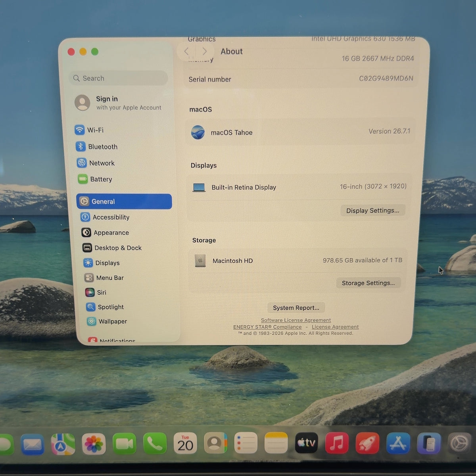
Task: Open the ENERGY STAR Compliance link
Action: [267, 327]
